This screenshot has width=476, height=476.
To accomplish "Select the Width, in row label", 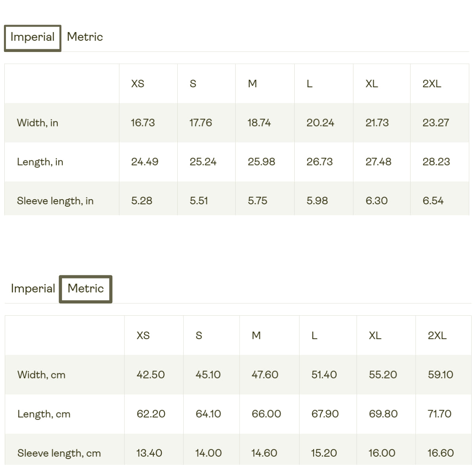I will click(x=38, y=123).
